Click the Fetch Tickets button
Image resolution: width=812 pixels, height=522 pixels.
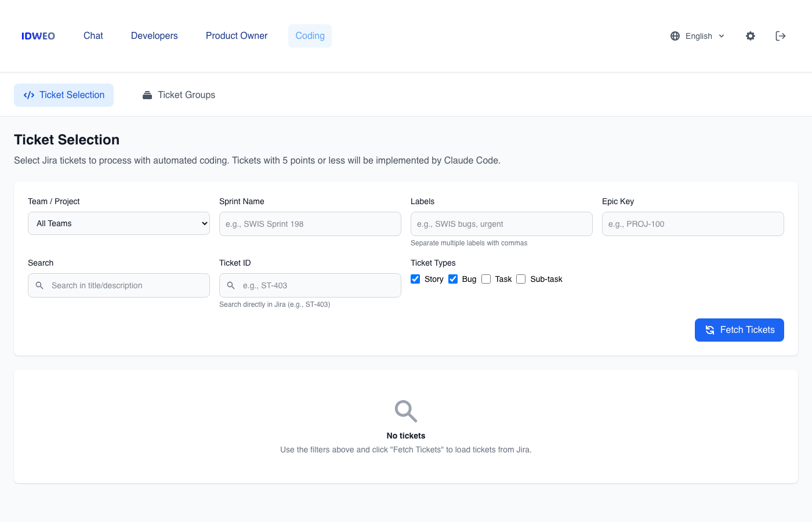click(739, 329)
